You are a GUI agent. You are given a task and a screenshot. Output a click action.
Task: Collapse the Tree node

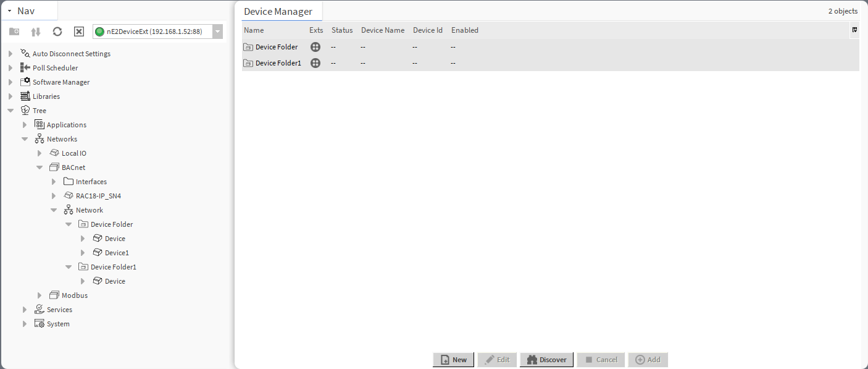point(10,111)
